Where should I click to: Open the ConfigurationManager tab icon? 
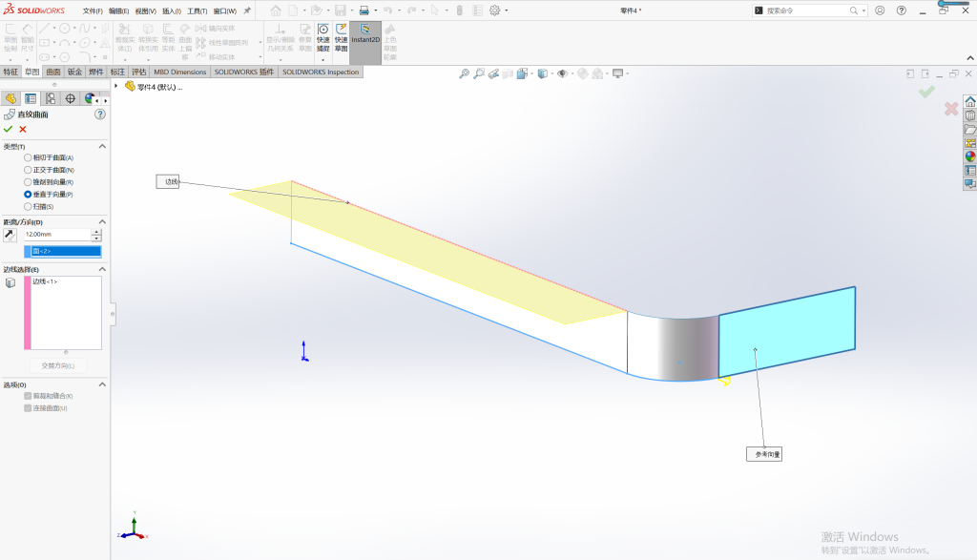[51, 98]
